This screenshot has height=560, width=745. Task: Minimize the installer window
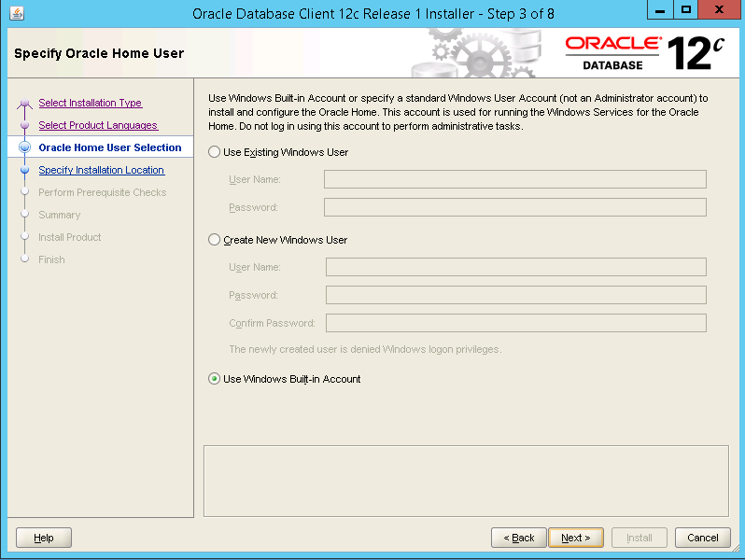click(x=660, y=10)
